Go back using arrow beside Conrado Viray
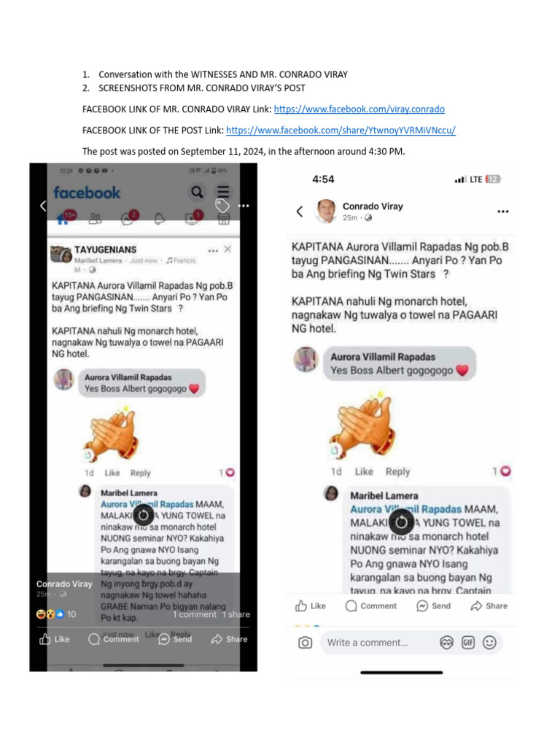The height and width of the screenshot is (747, 560). [300, 211]
